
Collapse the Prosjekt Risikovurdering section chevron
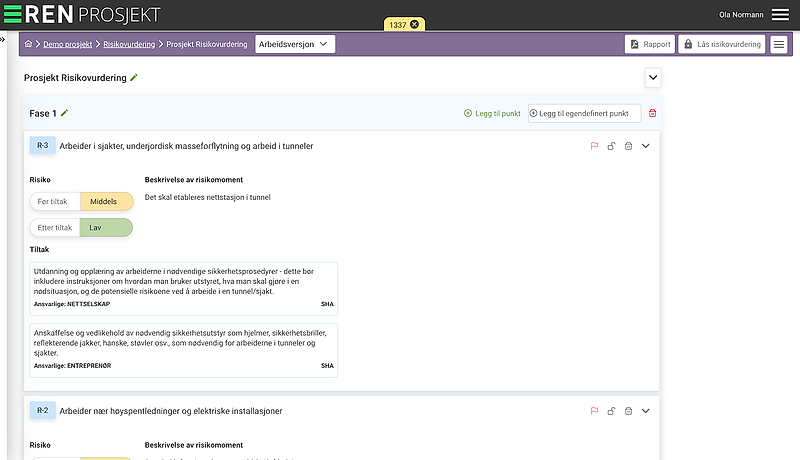(x=653, y=78)
